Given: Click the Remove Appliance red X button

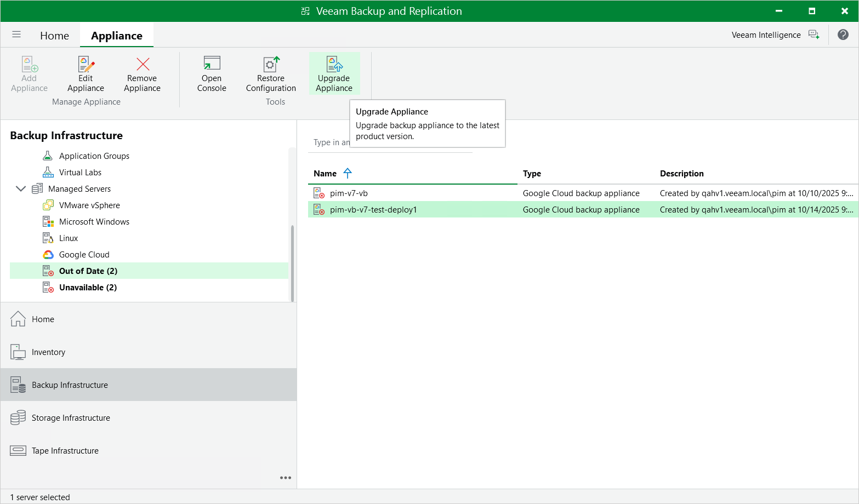Looking at the screenshot, I should 143,65.
